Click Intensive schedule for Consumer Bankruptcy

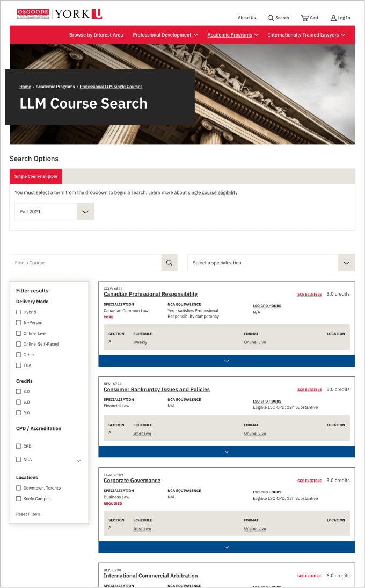click(x=142, y=434)
